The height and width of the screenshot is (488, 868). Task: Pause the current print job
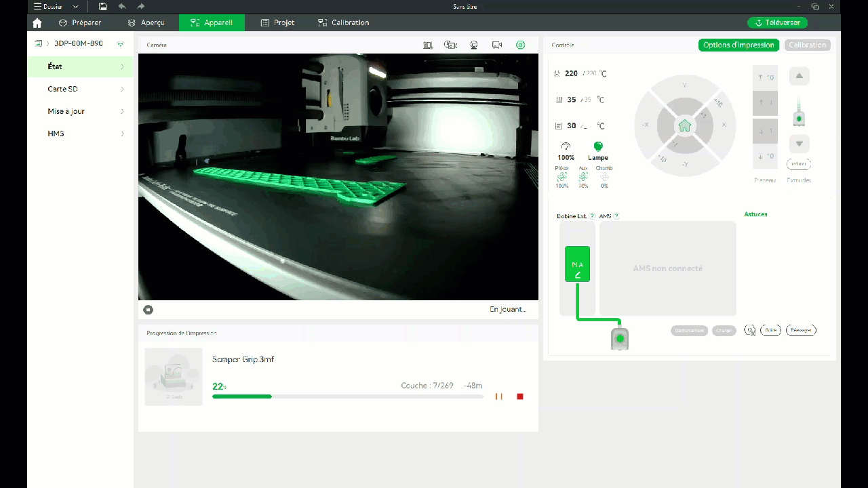tap(499, 396)
